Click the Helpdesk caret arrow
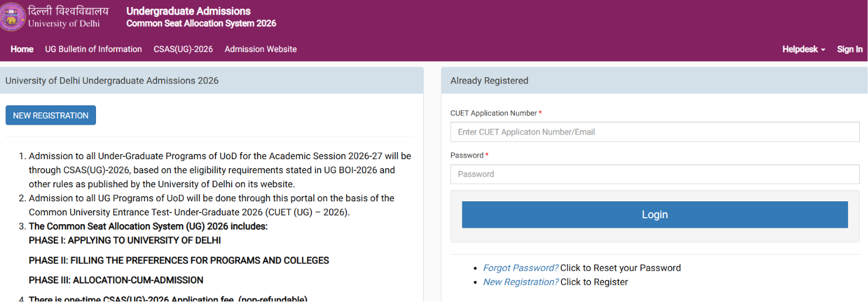868x302 pixels. (823, 50)
